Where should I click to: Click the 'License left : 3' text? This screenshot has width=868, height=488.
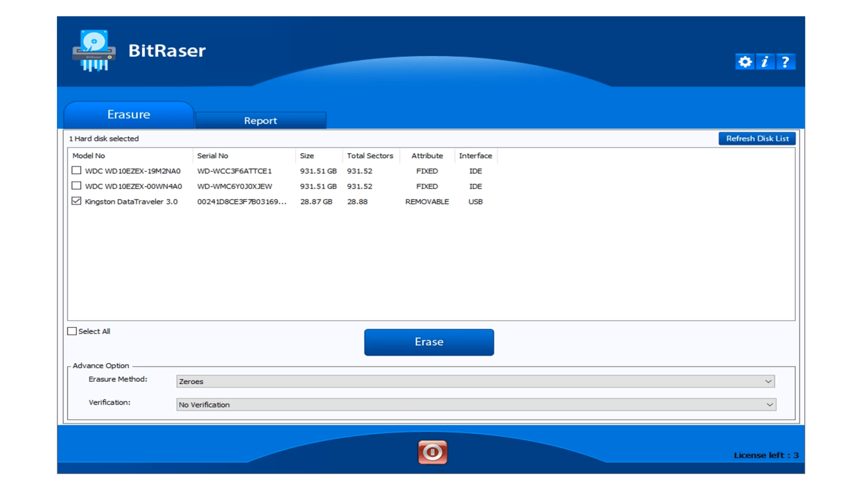pyautogui.click(x=766, y=455)
